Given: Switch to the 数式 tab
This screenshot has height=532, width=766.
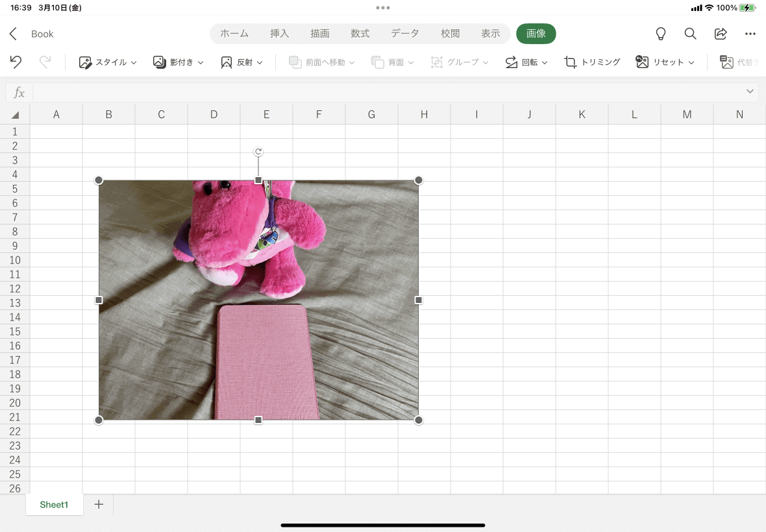Looking at the screenshot, I should [360, 34].
